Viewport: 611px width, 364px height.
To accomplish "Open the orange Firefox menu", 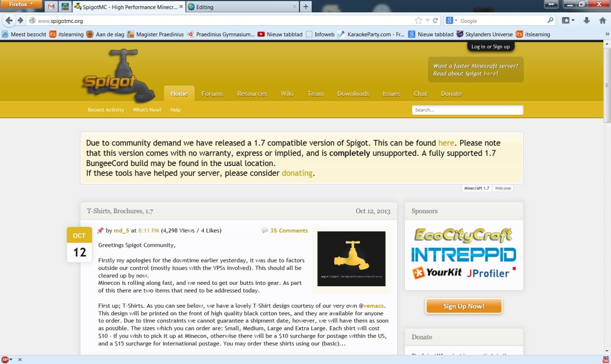I will pyautogui.click(x=20, y=3).
